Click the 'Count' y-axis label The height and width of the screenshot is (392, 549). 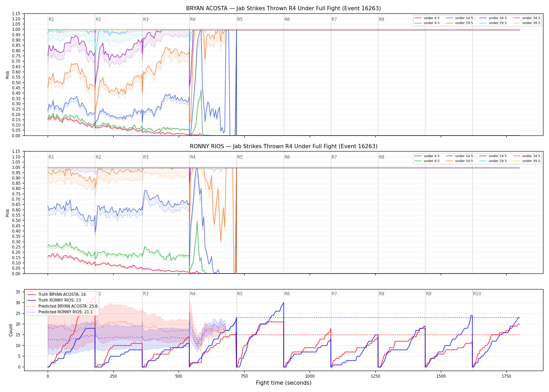(x=11, y=330)
